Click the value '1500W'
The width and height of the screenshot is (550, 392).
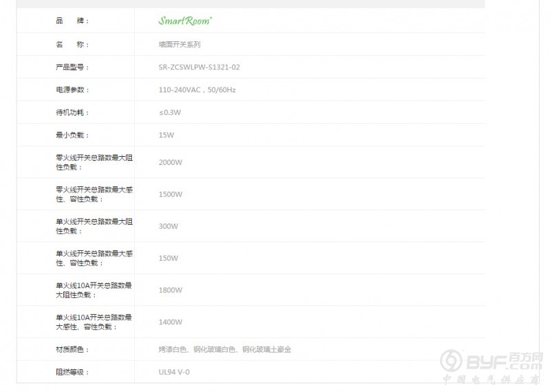[170, 195]
